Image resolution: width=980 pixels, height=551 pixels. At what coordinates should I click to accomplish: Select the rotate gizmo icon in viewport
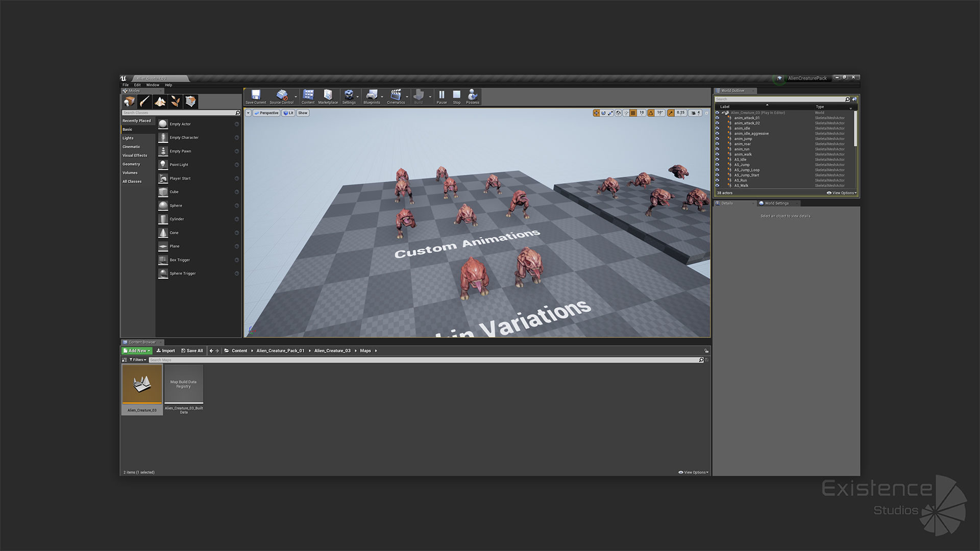pos(603,113)
